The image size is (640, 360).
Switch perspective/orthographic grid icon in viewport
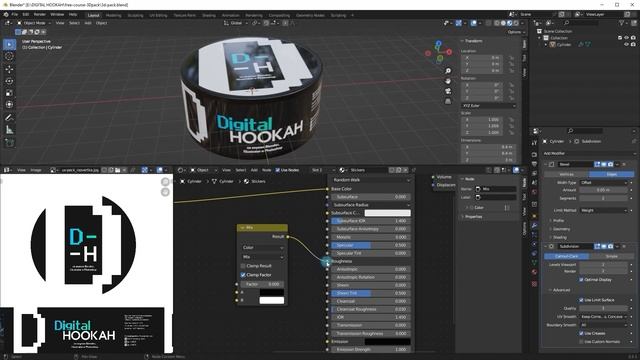(x=448, y=101)
